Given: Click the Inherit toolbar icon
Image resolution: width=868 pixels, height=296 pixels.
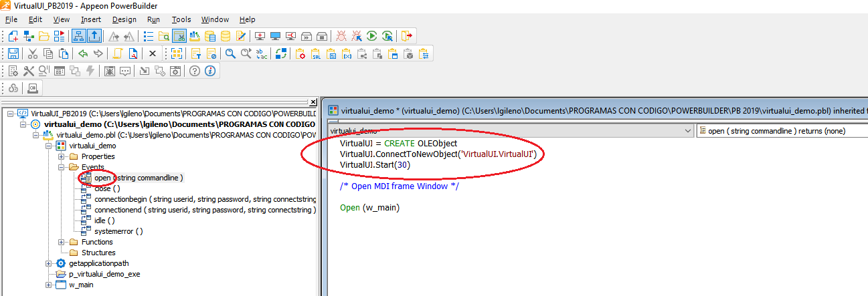Looking at the screenshot, I should (x=29, y=36).
